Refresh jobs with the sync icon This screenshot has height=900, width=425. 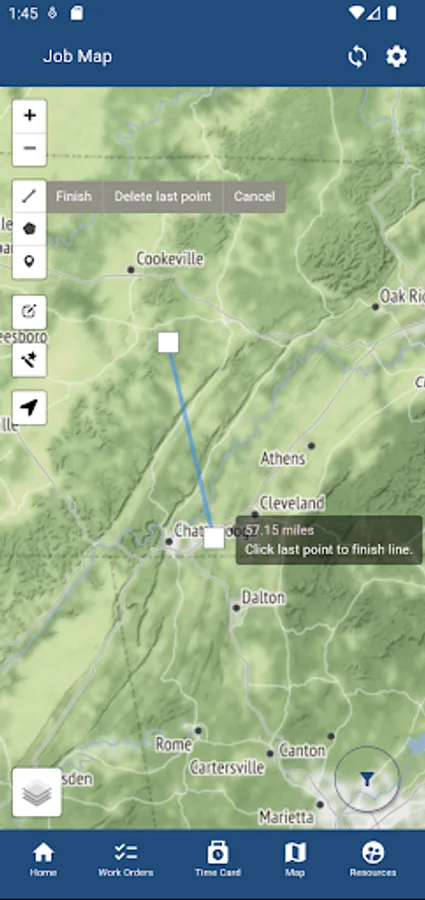[357, 57]
